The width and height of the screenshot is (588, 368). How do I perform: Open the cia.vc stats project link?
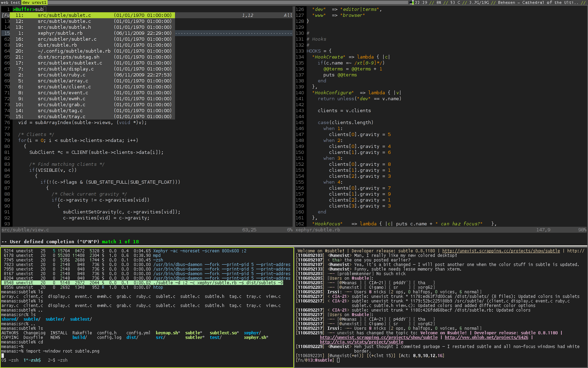361,342
